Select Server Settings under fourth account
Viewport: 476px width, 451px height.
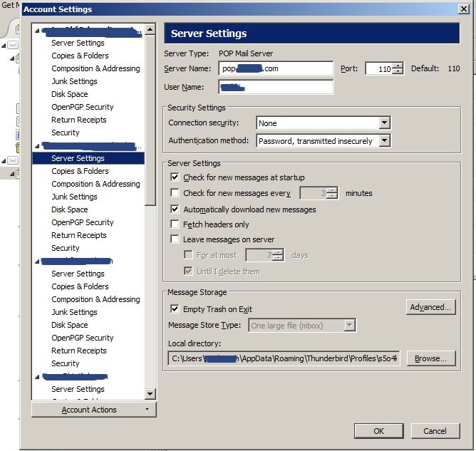pos(78,389)
